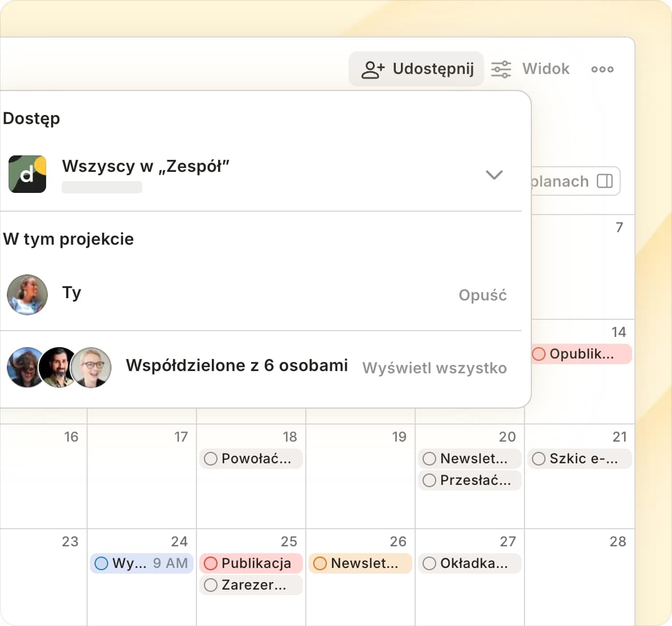The width and height of the screenshot is (672, 626).
Task: Expand the Wszyscy w Zespół access dropdown
Action: [494, 175]
